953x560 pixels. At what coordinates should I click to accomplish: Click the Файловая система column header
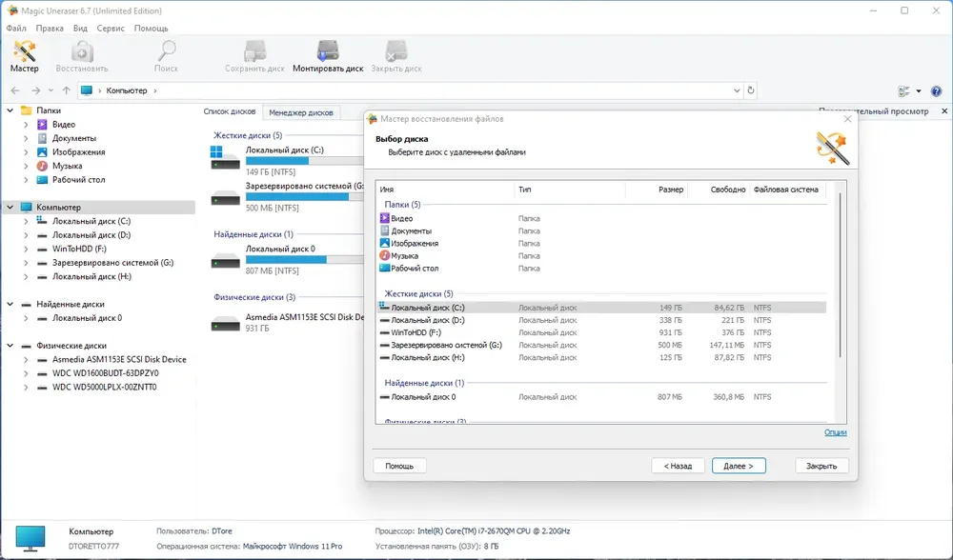coord(788,190)
